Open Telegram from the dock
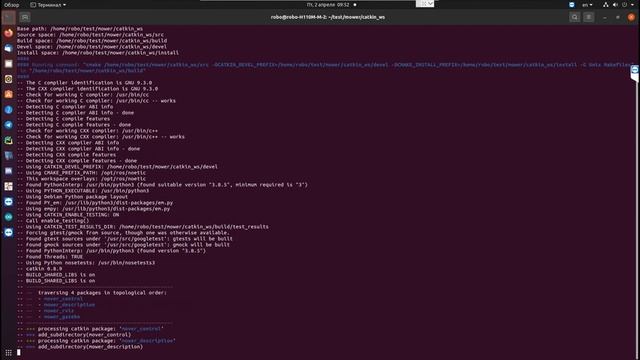This screenshot has height=360, width=640. [x=9, y=125]
